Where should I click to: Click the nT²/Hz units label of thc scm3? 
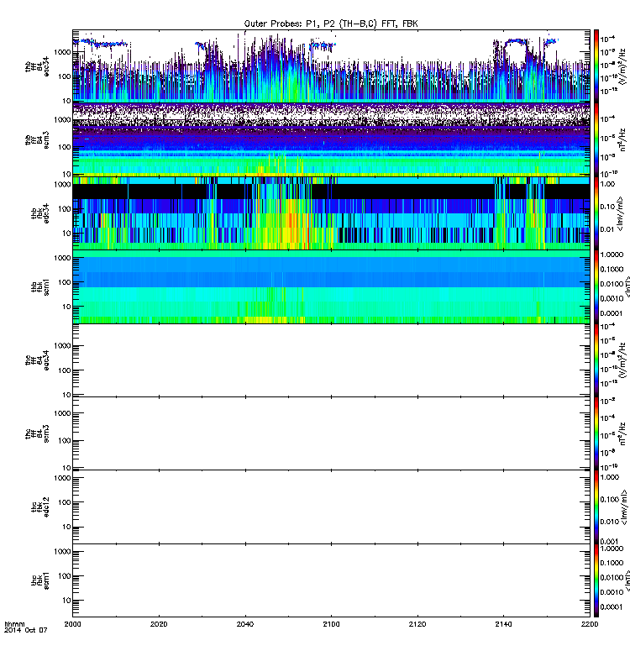[623, 433]
